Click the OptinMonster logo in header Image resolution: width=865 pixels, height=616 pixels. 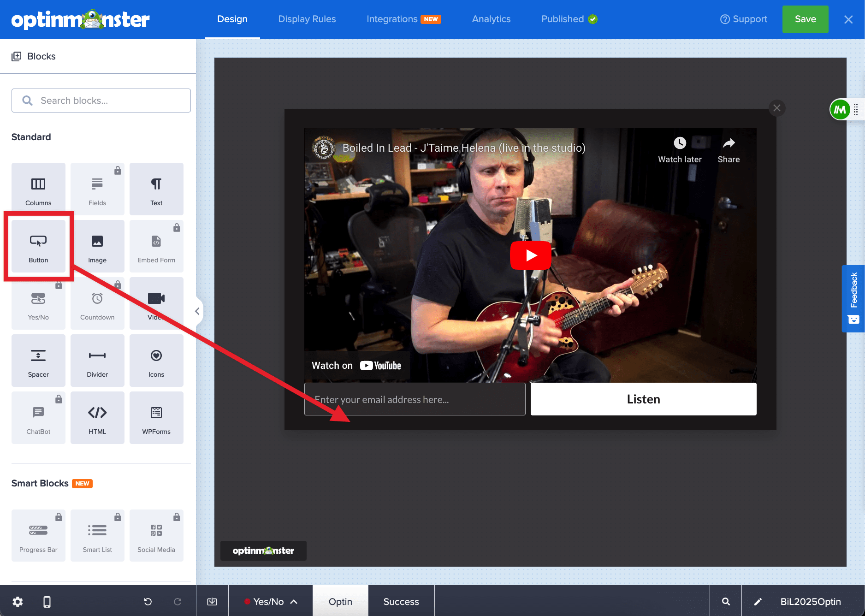click(x=81, y=19)
